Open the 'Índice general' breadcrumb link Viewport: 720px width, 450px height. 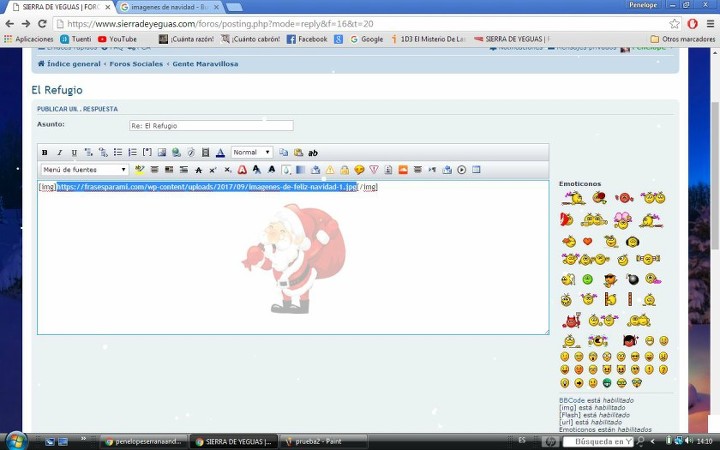pyautogui.click(x=73, y=64)
